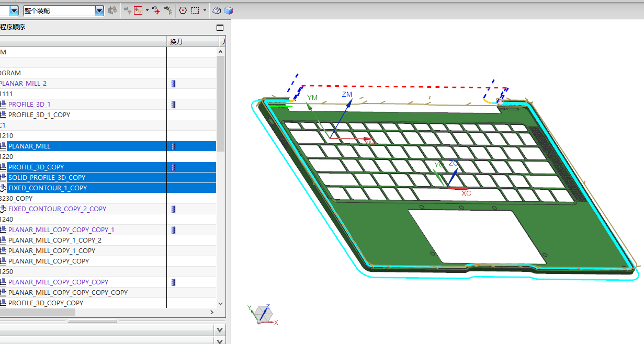This screenshot has height=344, width=644.
Task: Open the selection filter dropdown arrow
Action: [x=147, y=10]
